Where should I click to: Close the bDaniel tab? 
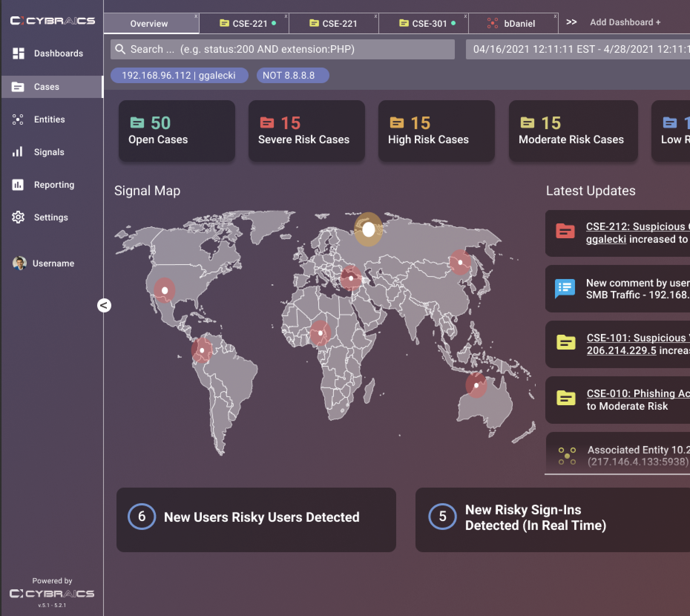[555, 16]
